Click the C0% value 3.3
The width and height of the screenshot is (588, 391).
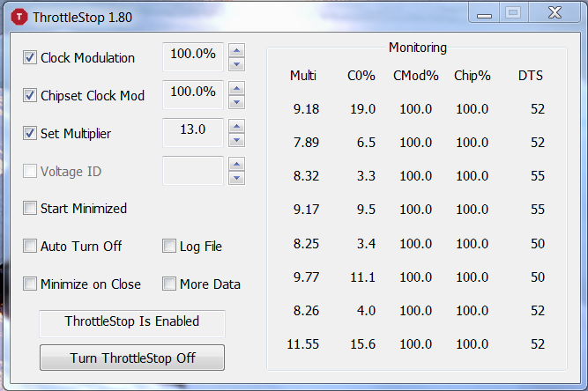tap(366, 175)
